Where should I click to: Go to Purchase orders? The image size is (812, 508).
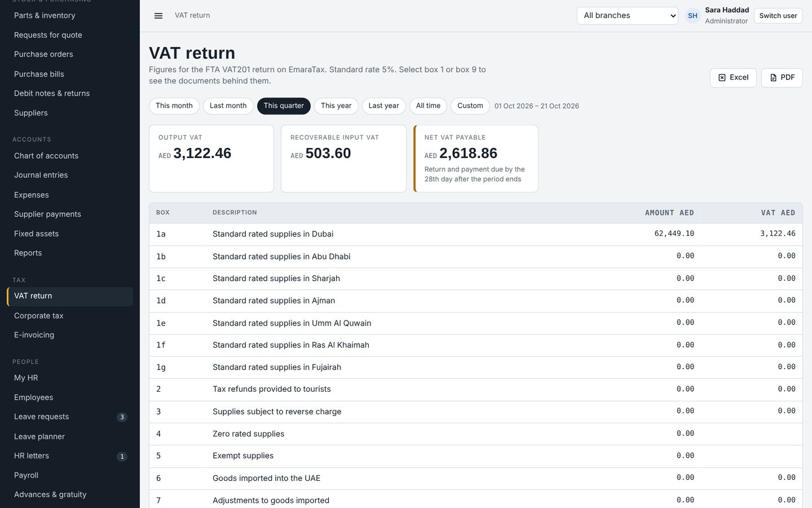[70, 55]
